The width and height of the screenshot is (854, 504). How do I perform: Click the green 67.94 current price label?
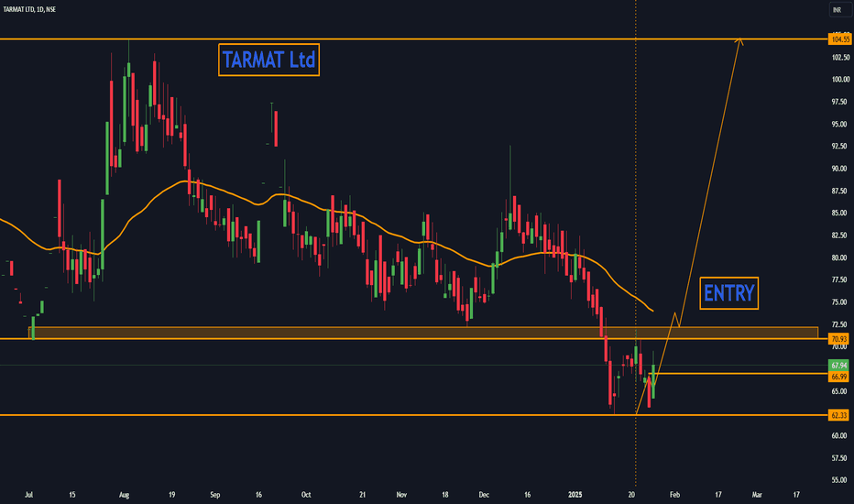point(838,365)
